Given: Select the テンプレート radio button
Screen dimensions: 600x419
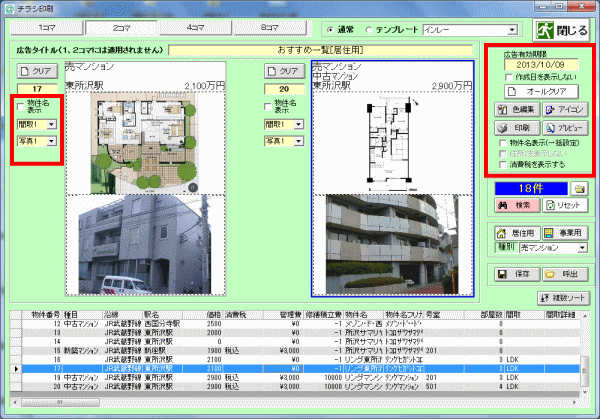Looking at the screenshot, I should click(x=369, y=30).
